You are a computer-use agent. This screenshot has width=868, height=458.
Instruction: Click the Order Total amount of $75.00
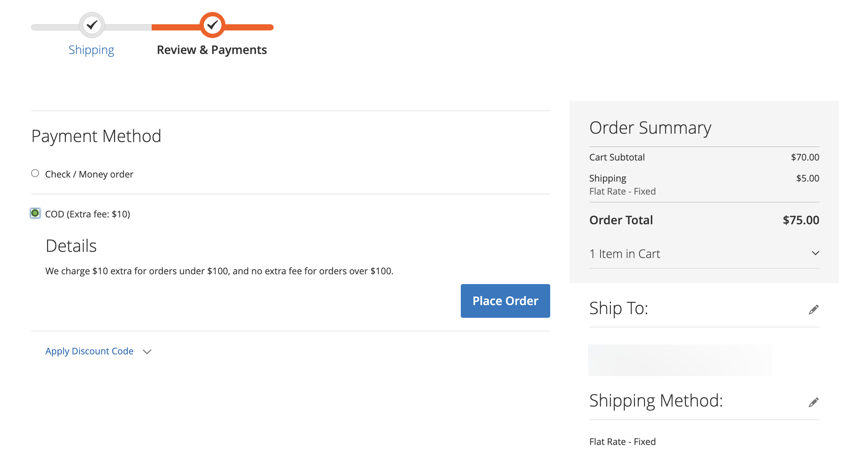[x=800, y=220]
